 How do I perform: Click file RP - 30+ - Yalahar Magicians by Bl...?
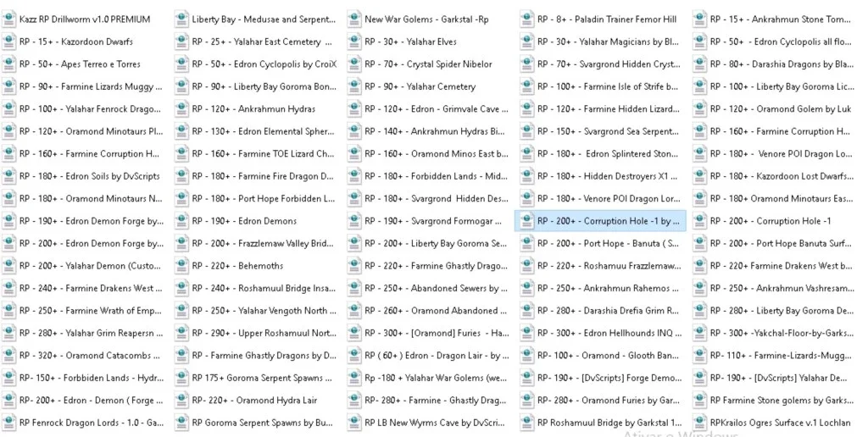click(608, 41)
